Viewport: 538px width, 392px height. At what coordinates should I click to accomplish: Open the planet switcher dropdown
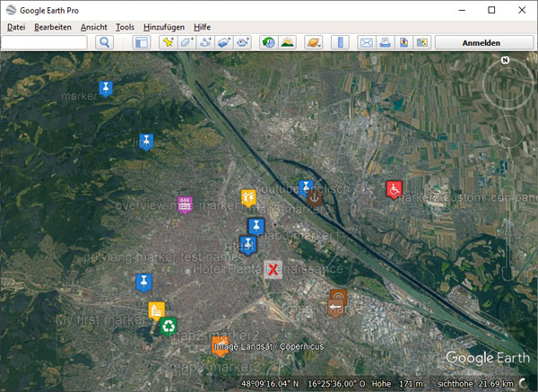pos(313,42)
